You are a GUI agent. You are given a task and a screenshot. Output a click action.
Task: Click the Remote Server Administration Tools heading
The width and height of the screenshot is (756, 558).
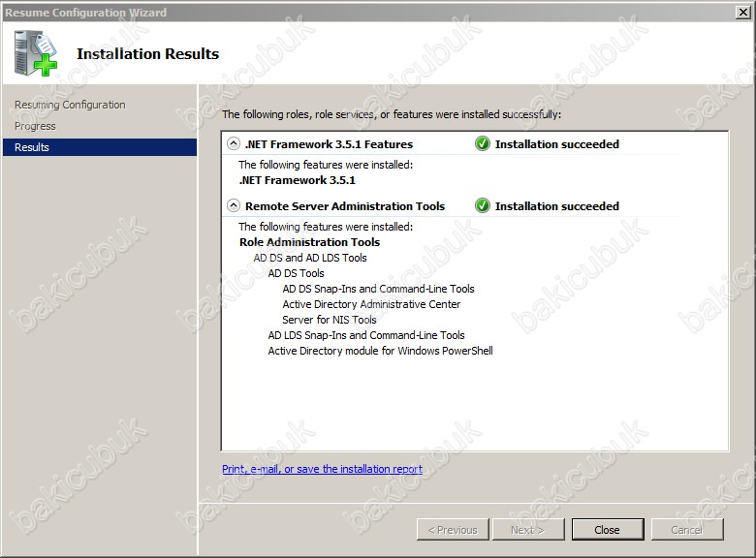pyautogui.click(x=345, y=206)
